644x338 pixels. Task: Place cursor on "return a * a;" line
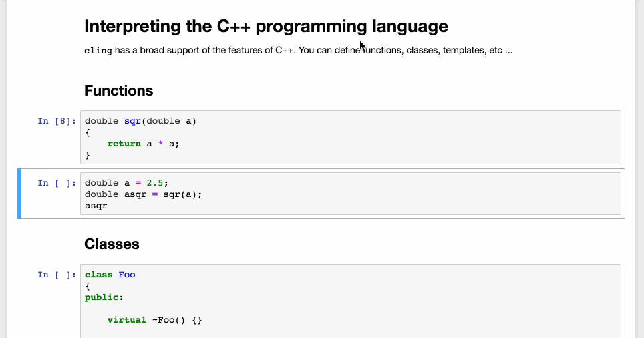pos(144,144)
